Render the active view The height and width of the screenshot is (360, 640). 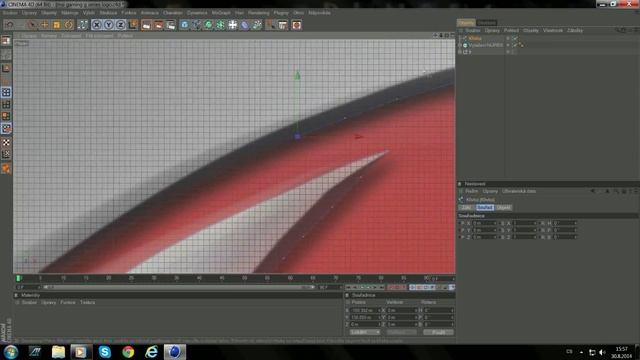147,25
